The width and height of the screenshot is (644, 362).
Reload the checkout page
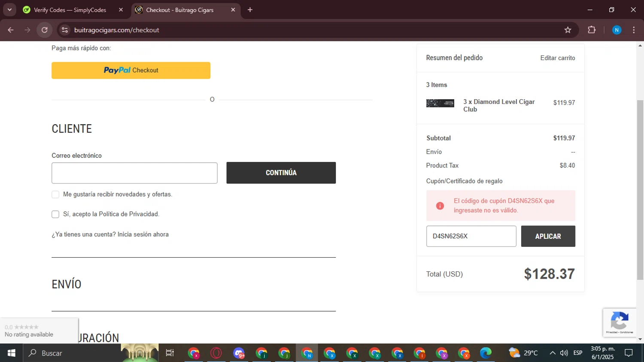point(45,30)
